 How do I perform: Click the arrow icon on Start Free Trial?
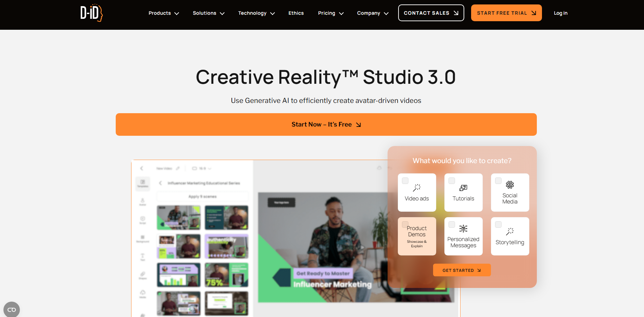point(533,13)
